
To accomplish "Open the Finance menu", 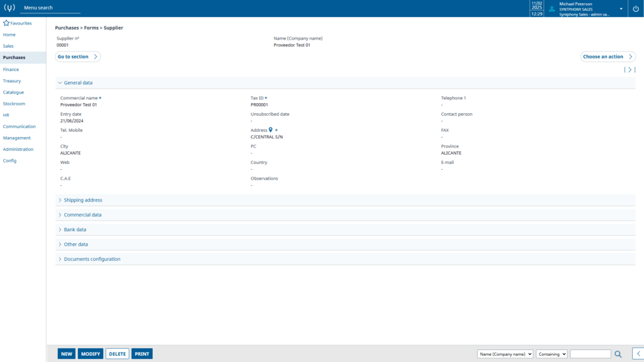I will click(11, 69).
